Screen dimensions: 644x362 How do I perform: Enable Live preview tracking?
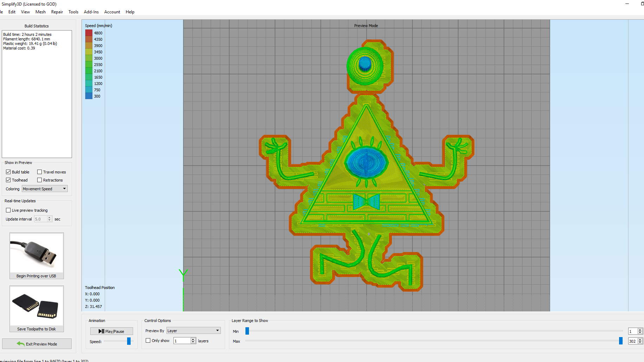click(8, 210)
